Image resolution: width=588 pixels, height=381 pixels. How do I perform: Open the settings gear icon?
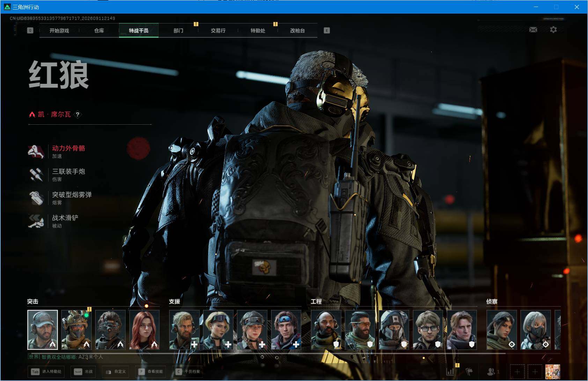(x=553, y=30)
